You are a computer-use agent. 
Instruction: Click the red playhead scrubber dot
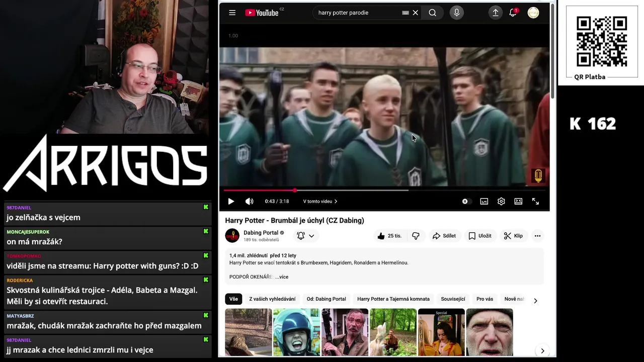[295, 191]
